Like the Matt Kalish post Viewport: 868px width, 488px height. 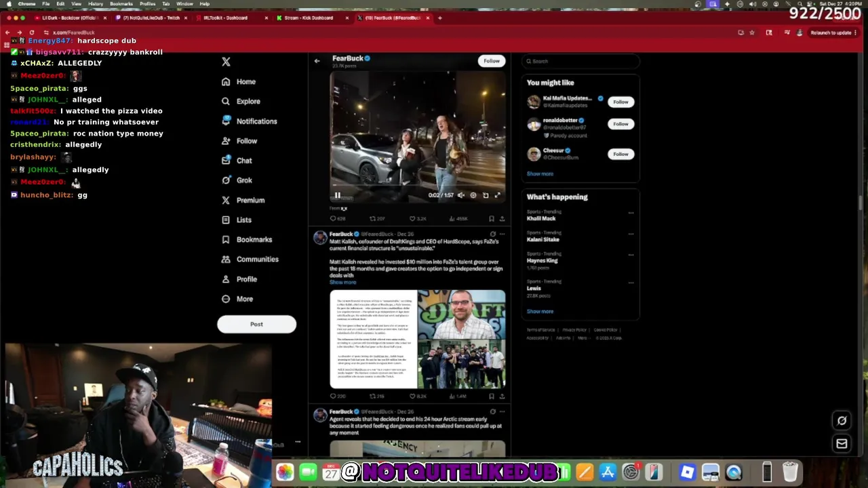click(417, 396)
